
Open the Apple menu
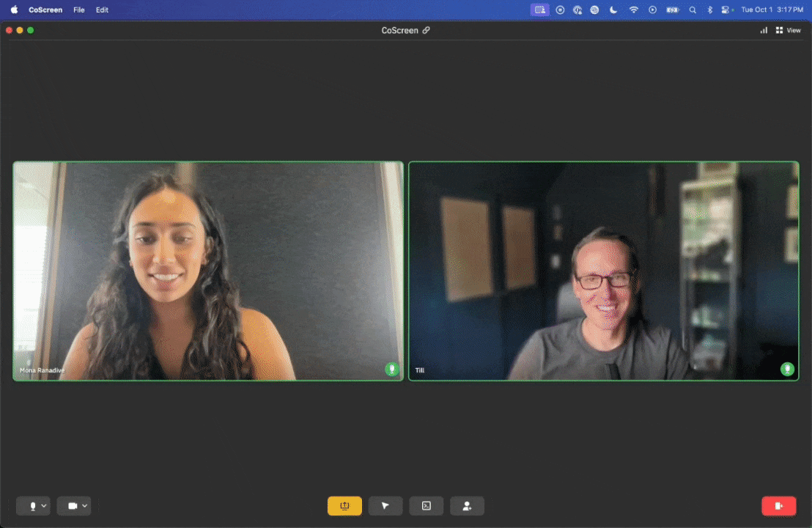click(15, 10)
